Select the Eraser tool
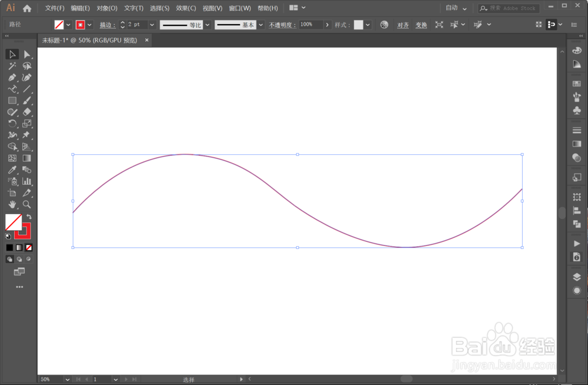The image size is (588, 385). tap(26, 112)
